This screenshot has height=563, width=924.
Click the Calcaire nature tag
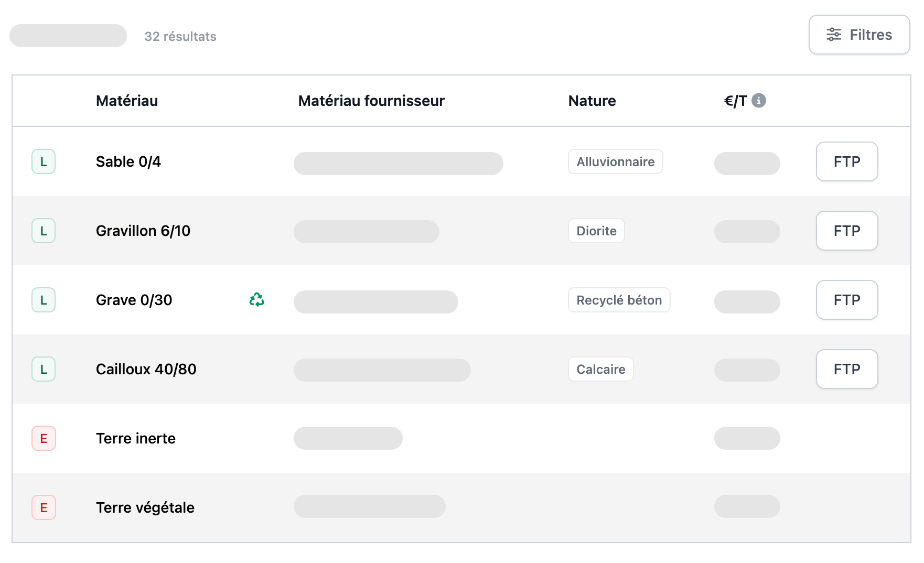click(600, 369)
